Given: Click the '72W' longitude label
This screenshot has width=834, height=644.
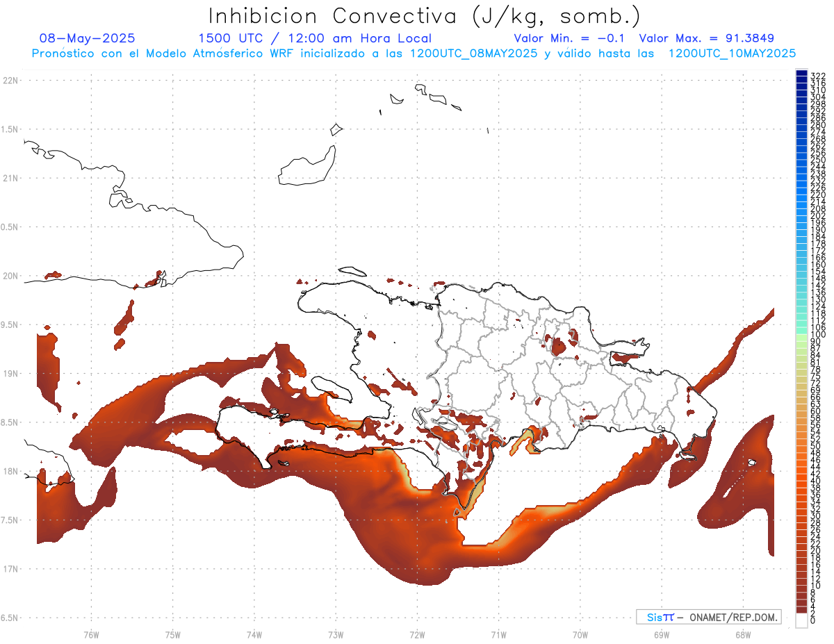Looking at the screenshot, I should [x=417, y=634].
